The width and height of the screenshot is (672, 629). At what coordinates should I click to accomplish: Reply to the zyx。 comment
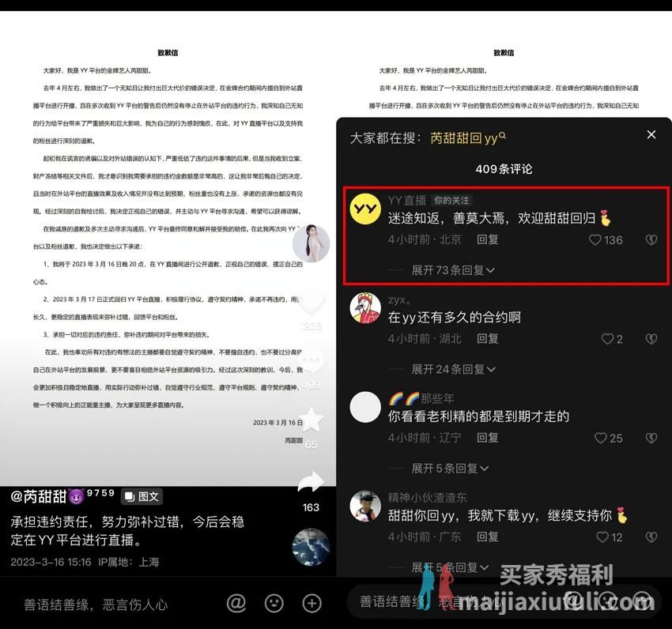tap(488, 338)
